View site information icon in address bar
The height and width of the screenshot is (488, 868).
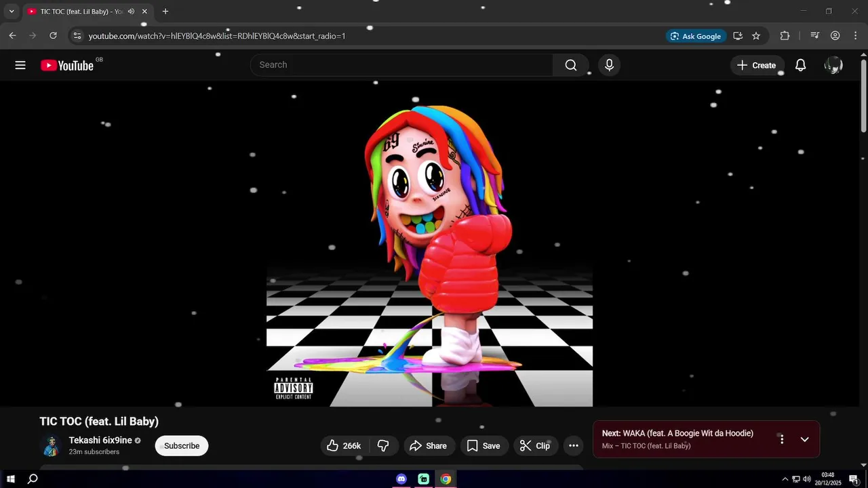pos(77,36)
